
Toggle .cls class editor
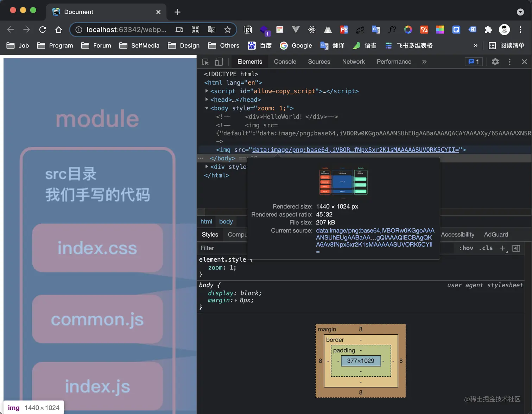click(x=486, y=248)
